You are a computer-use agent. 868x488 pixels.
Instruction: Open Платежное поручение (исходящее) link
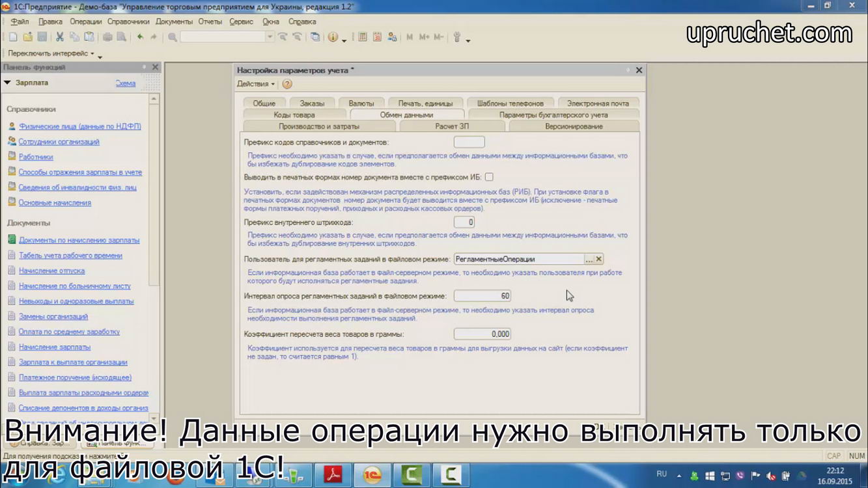(75, 377)
